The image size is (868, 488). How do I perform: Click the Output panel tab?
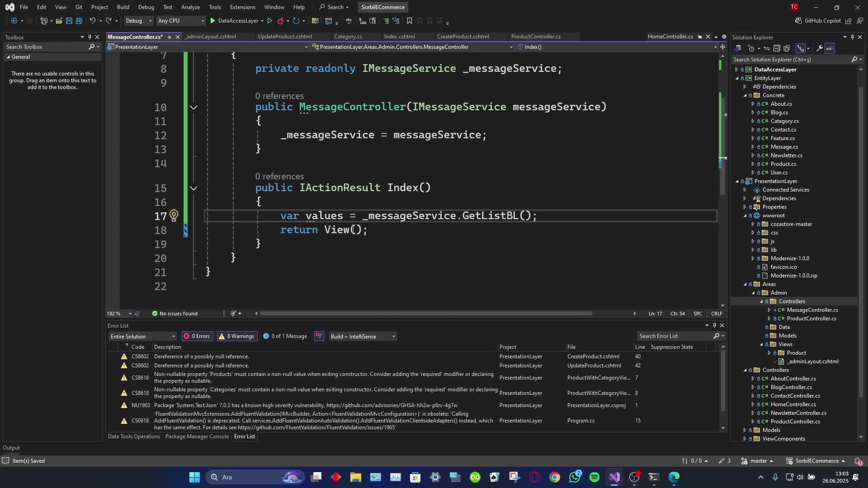point(11,448)
